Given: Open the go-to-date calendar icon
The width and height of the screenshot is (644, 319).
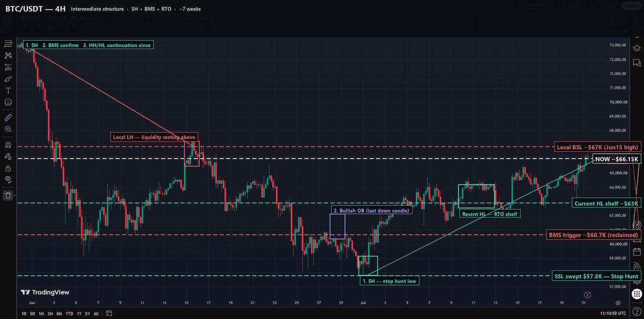Looking at the screenshot, I should coord(109,313).
